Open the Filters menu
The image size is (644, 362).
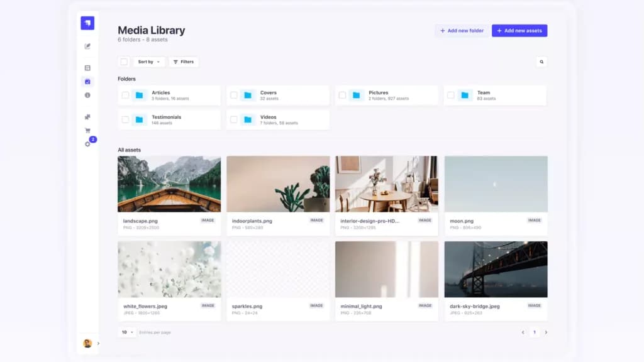184,62
